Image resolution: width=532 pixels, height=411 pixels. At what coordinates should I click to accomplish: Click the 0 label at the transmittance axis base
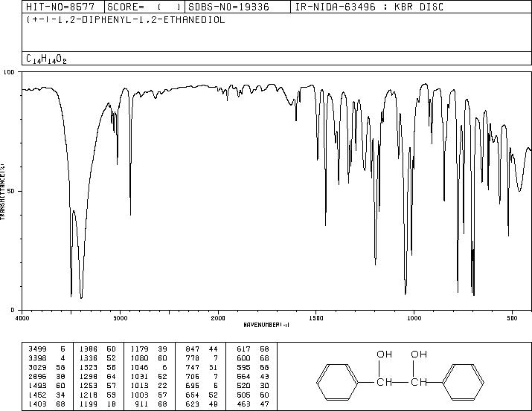pos(13,310)
